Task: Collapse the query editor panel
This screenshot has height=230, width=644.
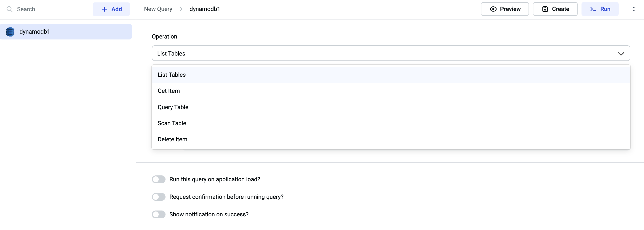Action: pos(634,9)
